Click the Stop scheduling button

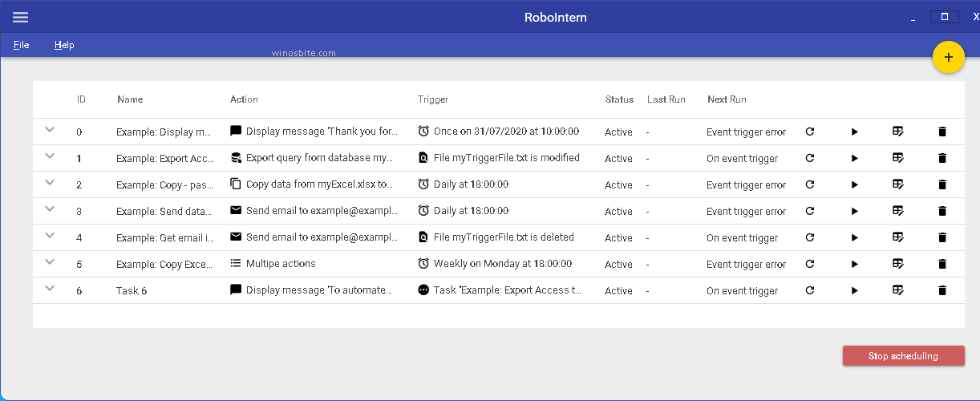coord(903,355)
